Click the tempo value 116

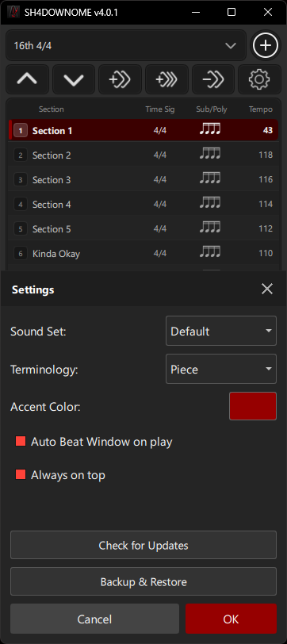[x=266, y=179]
